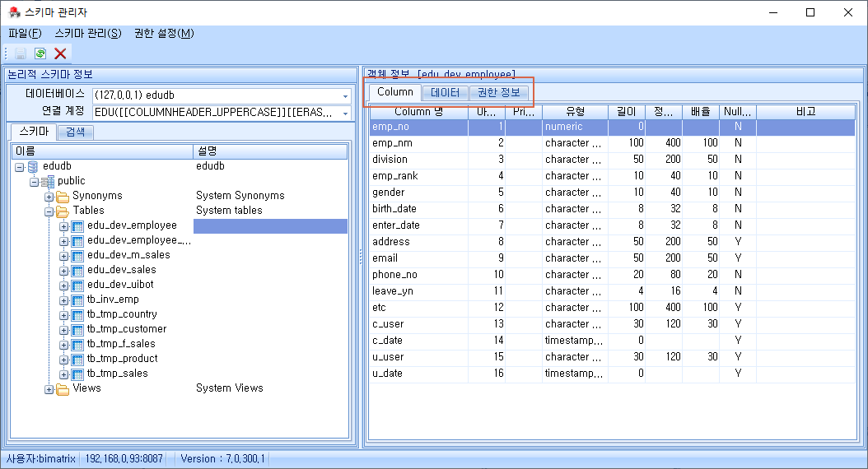The width and height of the screenshot is (868, 469).
Task: Select the leave_yn column row
Action: coord(612,291)
